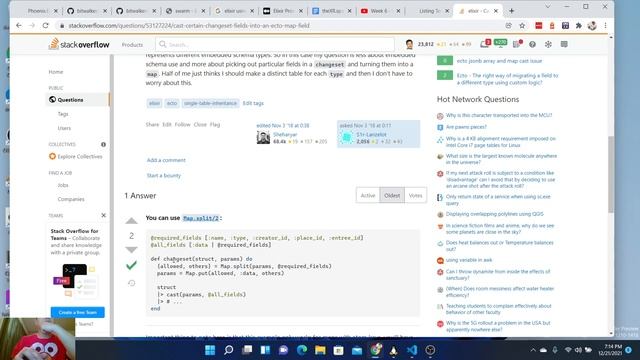Open Windows taskbar search
This screenshot has width=640, height=360.
click(229, 350)
